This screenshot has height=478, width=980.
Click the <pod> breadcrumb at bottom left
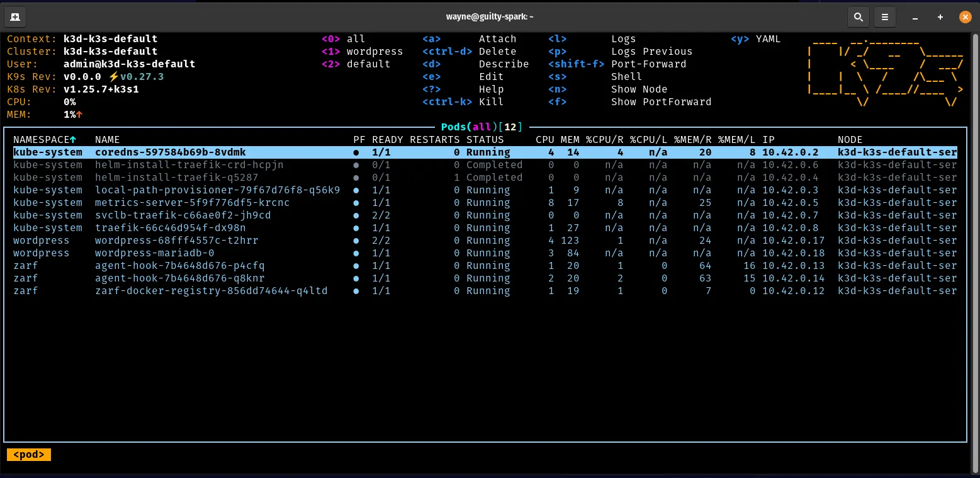coord(28,454)
